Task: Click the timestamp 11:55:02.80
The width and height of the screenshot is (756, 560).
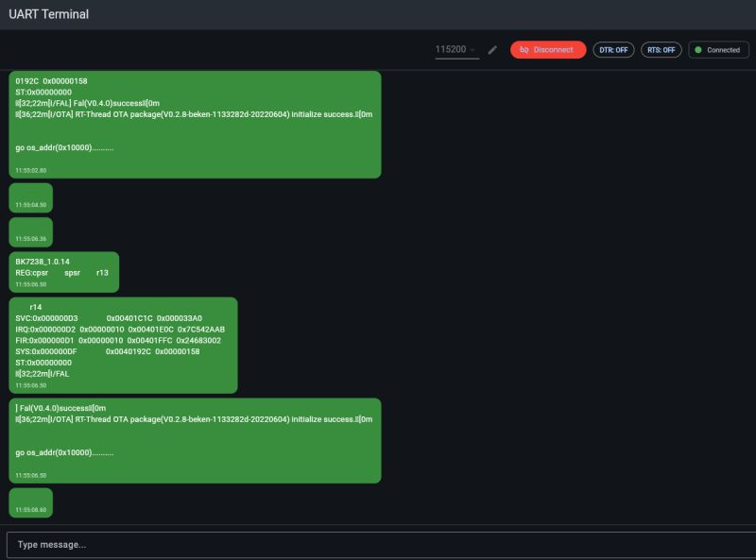Action: (32, 171)
